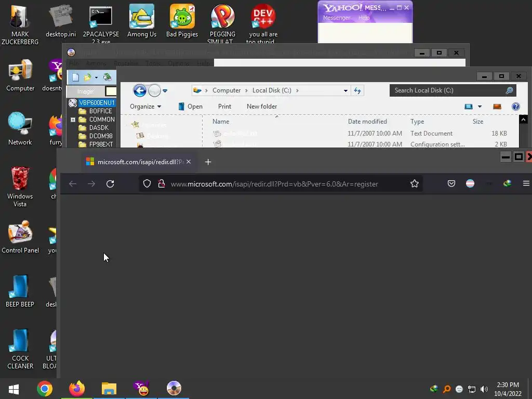Select the DASDK folder in tree
Image resolution: width=532 pixels, height=399 pixels.
pos(99,128)
